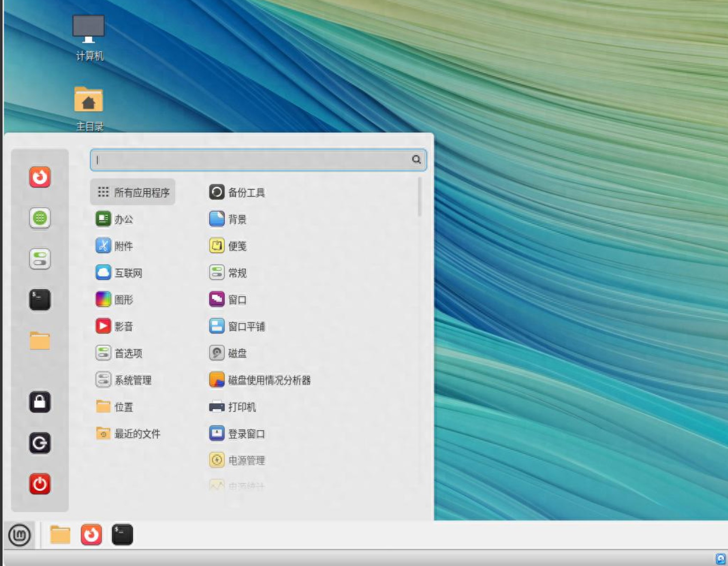The width and height of the screenshot is (728, 566).
Task: Launch Firefox from the menu sidebar favorites
Action: click(x=40, y=177)
